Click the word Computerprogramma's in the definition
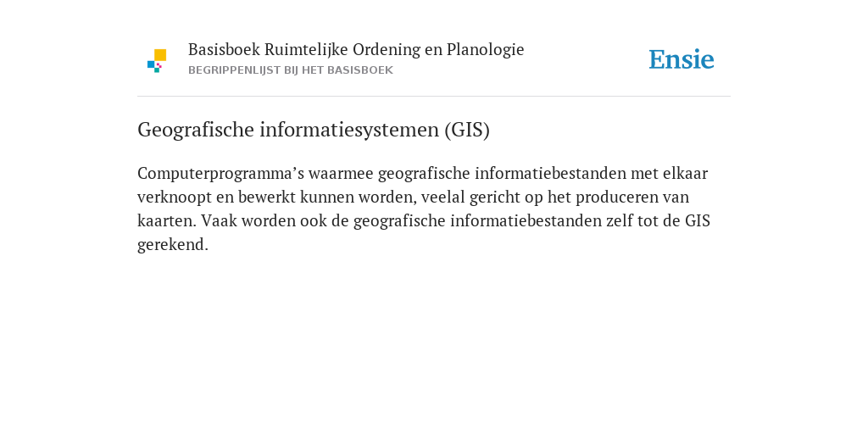 coord(221,174)
